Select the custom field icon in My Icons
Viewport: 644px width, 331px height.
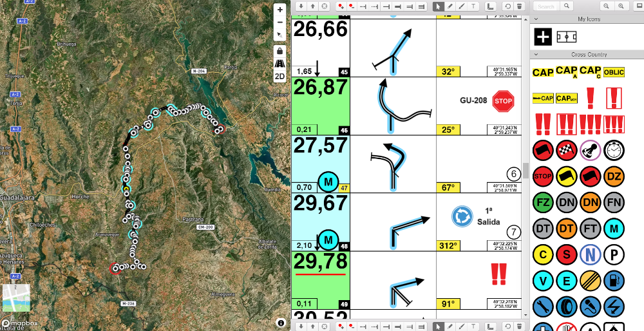(x=566, y=37)
